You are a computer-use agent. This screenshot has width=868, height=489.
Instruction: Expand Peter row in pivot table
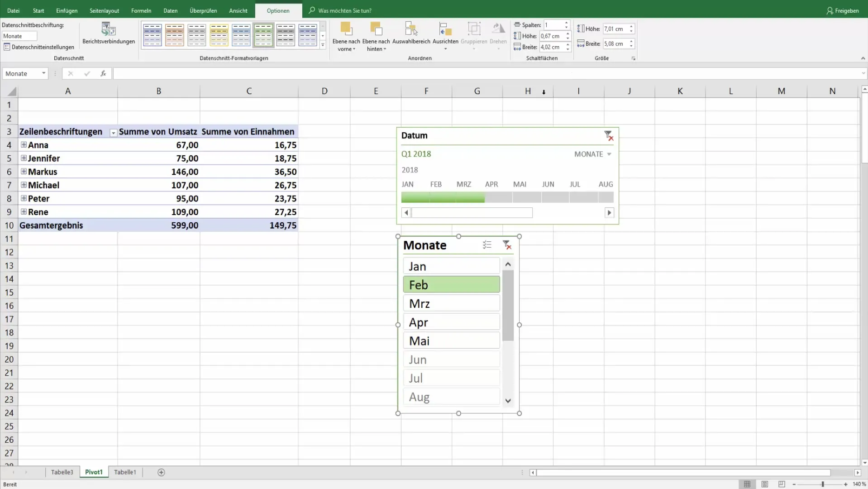24,198
